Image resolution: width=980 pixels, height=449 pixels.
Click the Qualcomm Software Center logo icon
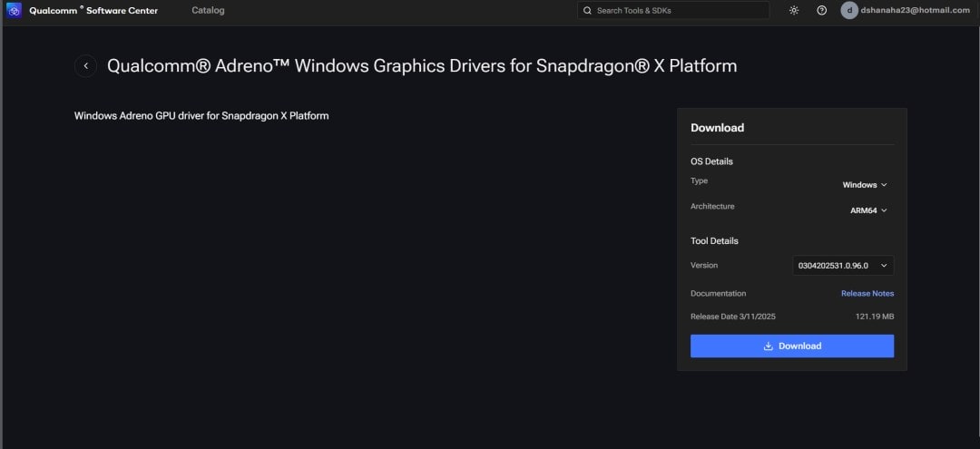pos(15,11)
